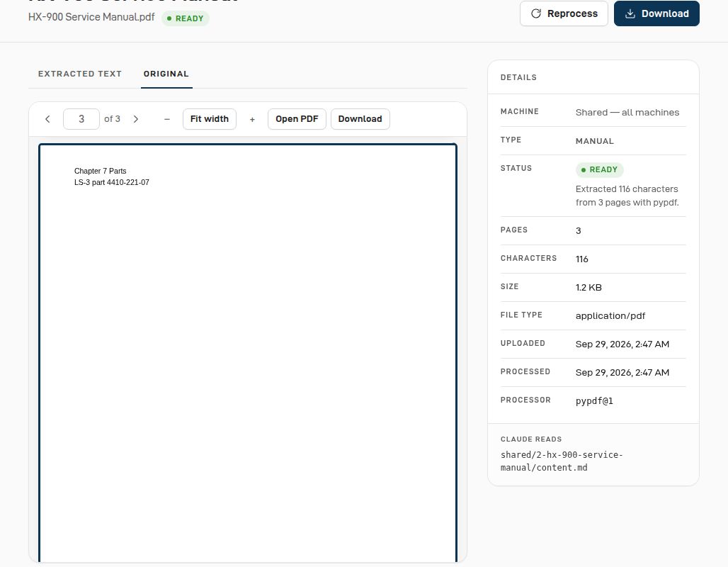Click the dark Download button in the header

[656, 13]
